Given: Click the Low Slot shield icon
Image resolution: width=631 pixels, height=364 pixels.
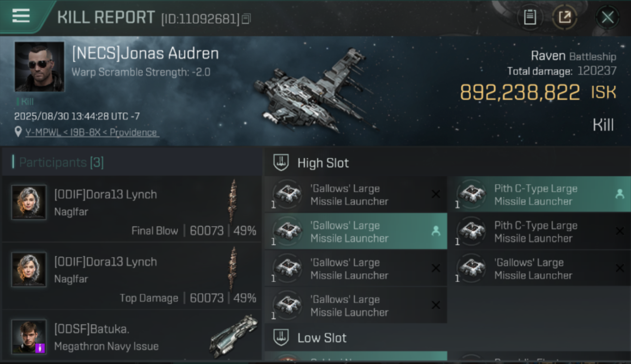Looking at the screenshot, I should pyautogui.click(x=281, y=338).
